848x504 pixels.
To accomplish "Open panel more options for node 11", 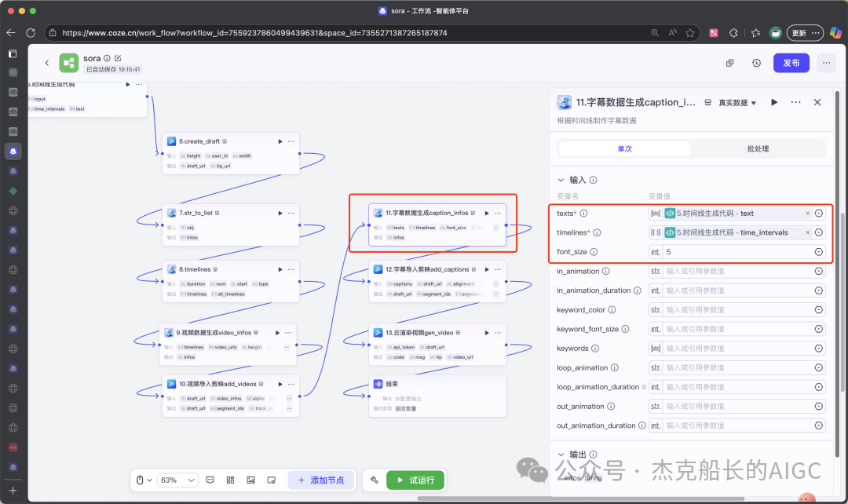I will coord(795,102).
